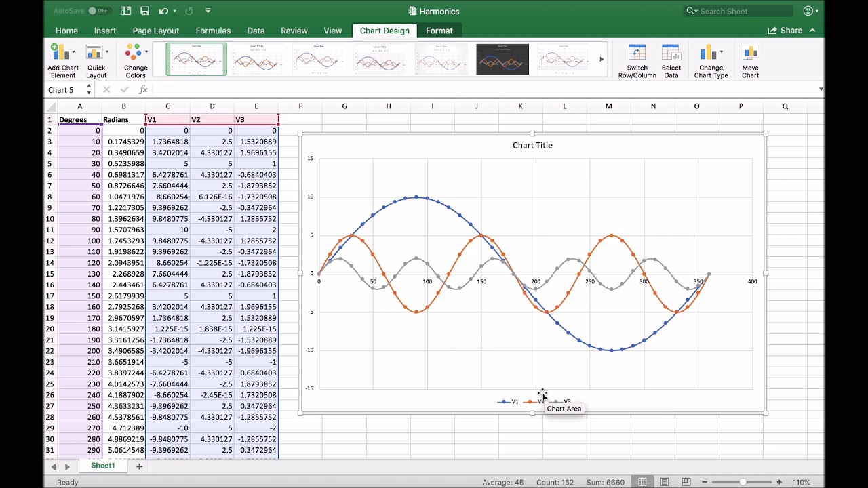Click the Save icon in title bar
868x488 pixels.
pyautogui.click(x=144, y=11)
